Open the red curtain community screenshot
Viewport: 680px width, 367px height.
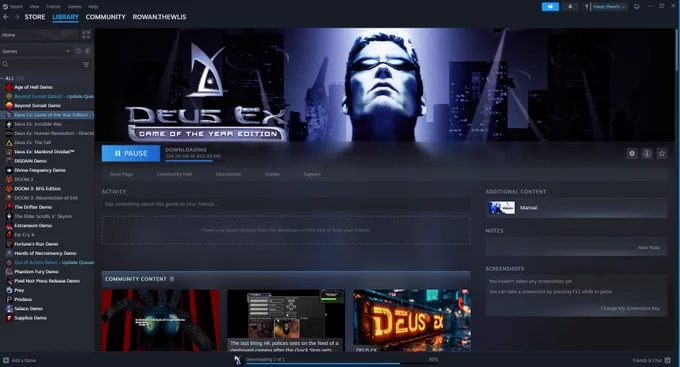coord(160,321)
